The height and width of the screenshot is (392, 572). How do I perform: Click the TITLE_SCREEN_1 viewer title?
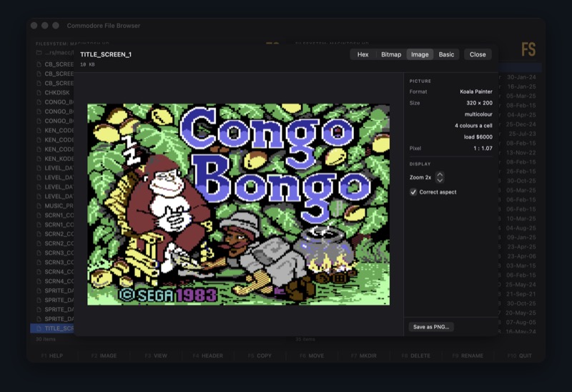click(106, 54)
